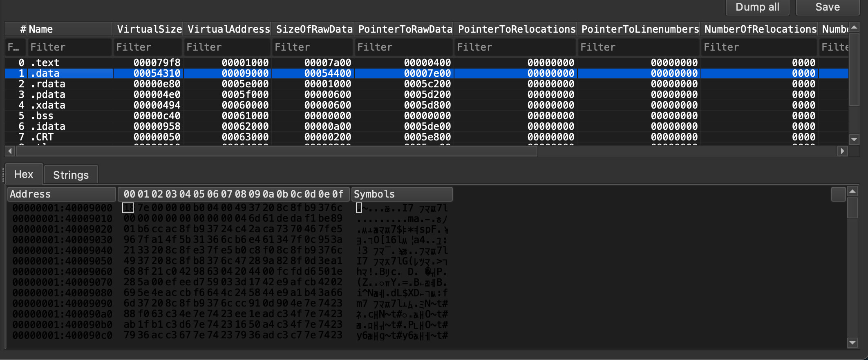868x360 pixels.
Task: Click the Address column header in hex view
Action: [x=61, y=194]
